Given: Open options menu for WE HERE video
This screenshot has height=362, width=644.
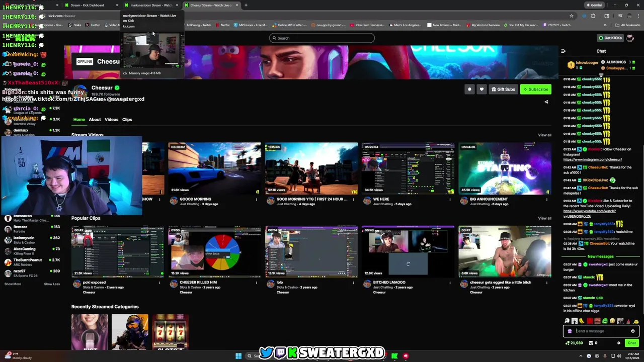Looking at the screenshot, I should [450, 200].
